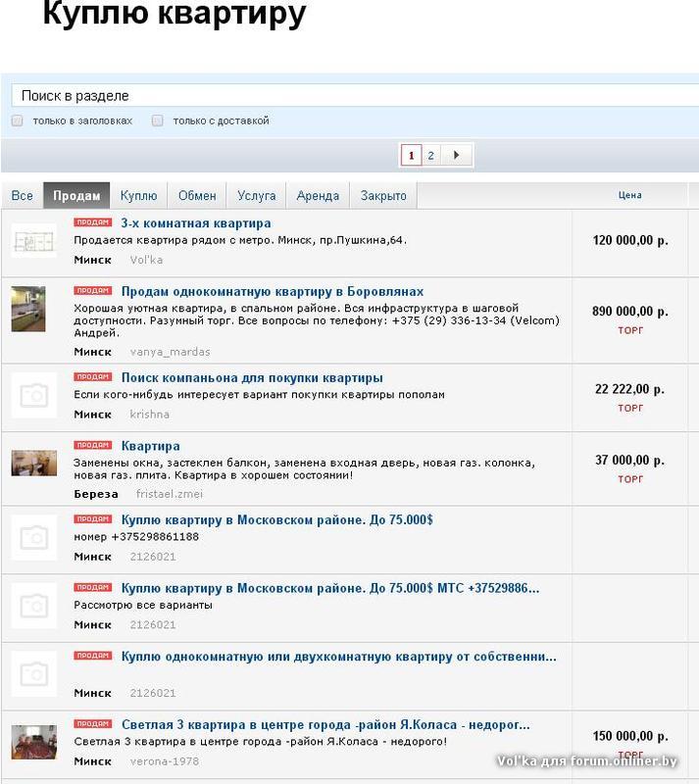Check 'только в заголовках' checkbox
Image resolution: width=699 pixels, height=784 pixels.
point(17,121)
